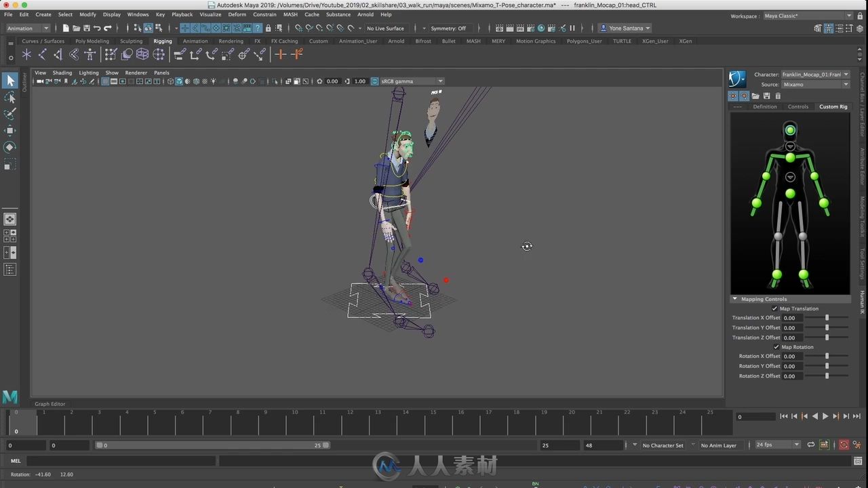
Task: Click the single-pane layout icon
Action: [x=9, y=219]
